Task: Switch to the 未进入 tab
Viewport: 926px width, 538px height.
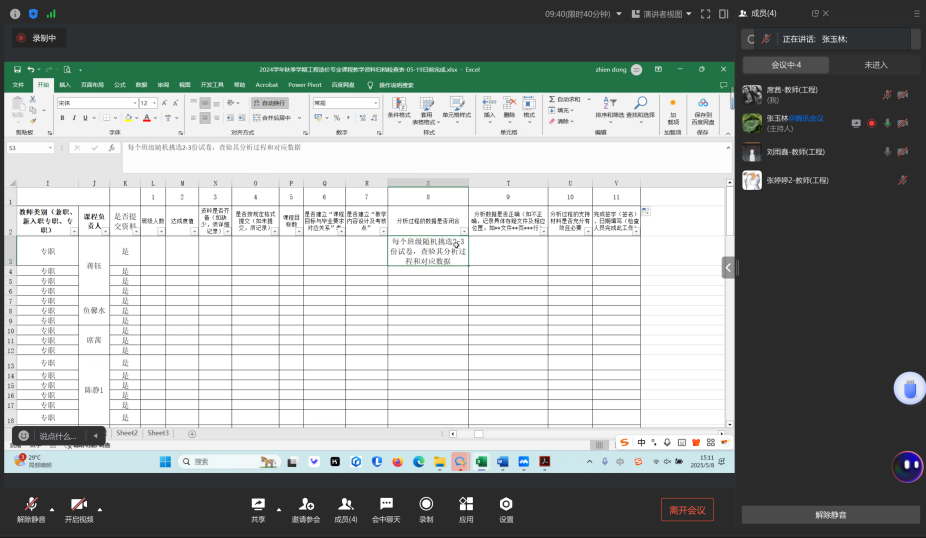Action: 876,65
